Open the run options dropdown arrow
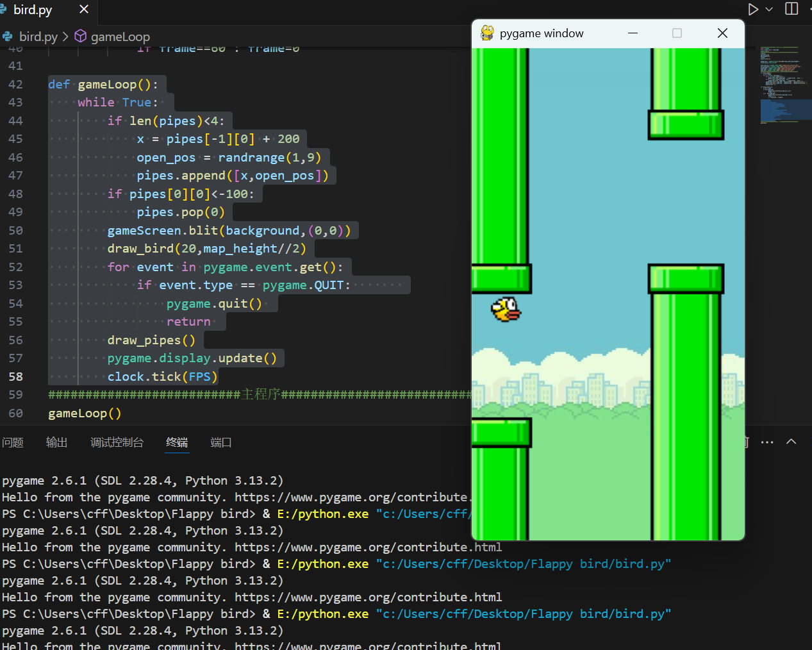Viewport: 812px width, 650px height. pos(769,9)
